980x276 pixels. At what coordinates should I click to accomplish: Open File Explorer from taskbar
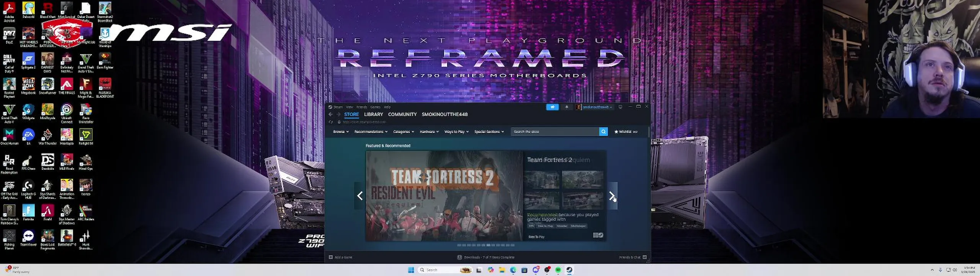pyautogui.click(x=502, y=270)
